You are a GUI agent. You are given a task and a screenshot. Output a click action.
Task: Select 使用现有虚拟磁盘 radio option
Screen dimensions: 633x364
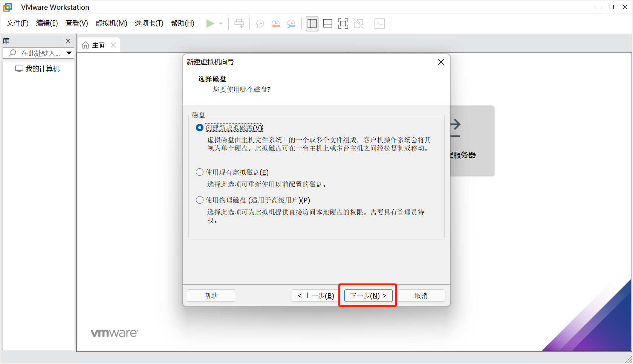[200, 172]
